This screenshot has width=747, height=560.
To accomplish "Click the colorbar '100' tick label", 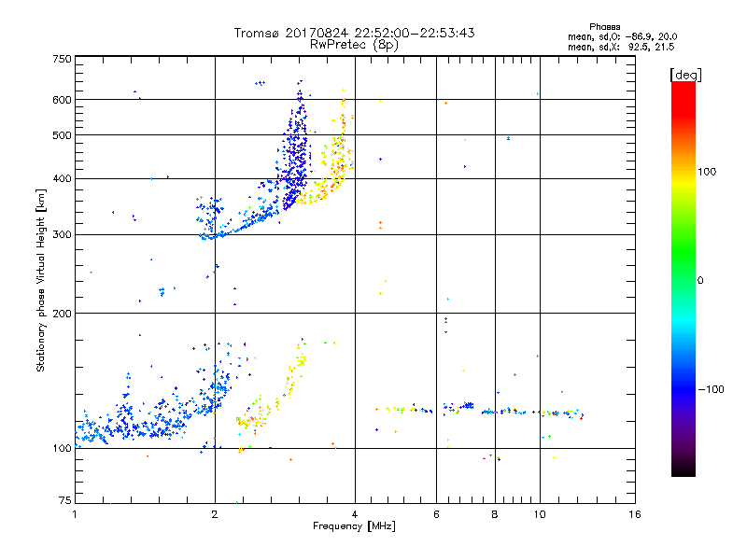I will [x=707, y=172].
